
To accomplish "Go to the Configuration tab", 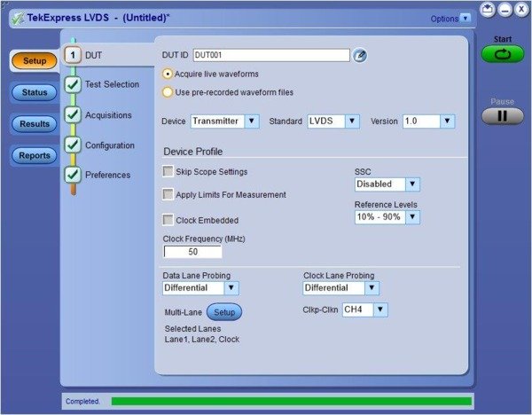I will [x=110, y=145].
